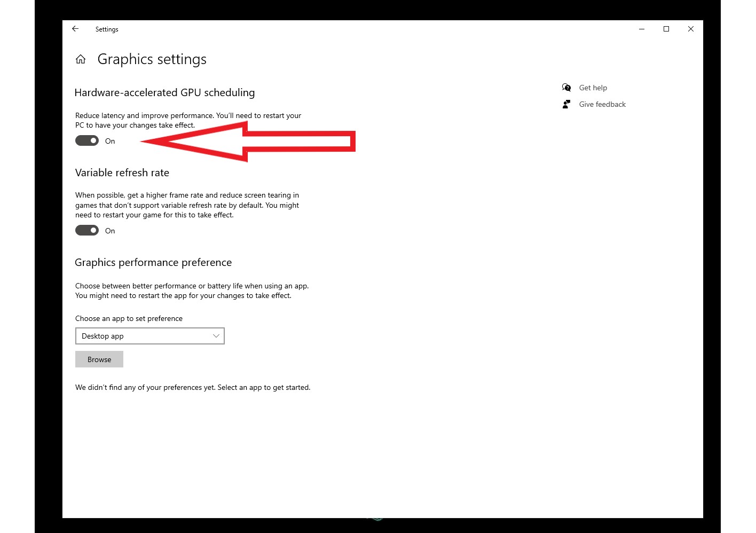
Task: Open the Get help link
Action: click(593, 88)
